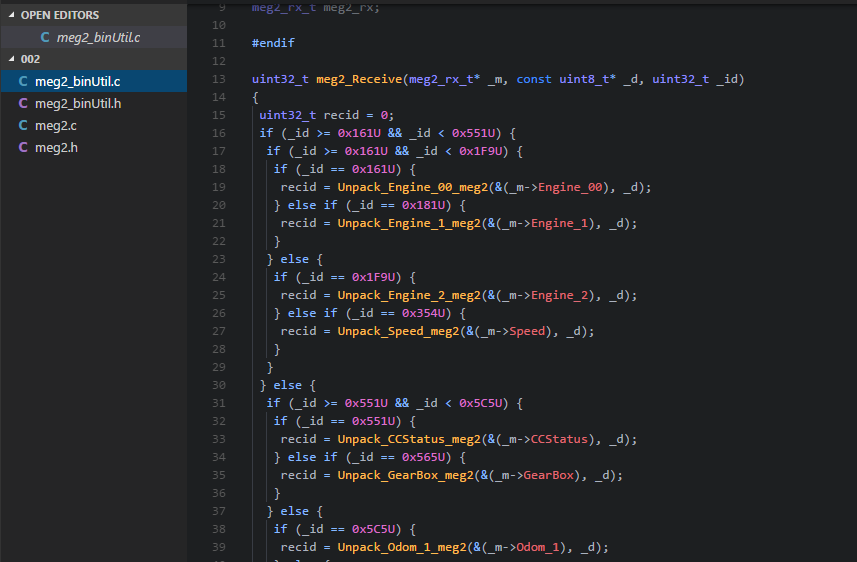857x562 pixels.
Task: Click C icon of open editor meg2_binUtil.c
Action: pyautogui.click(x=45, y=37)
